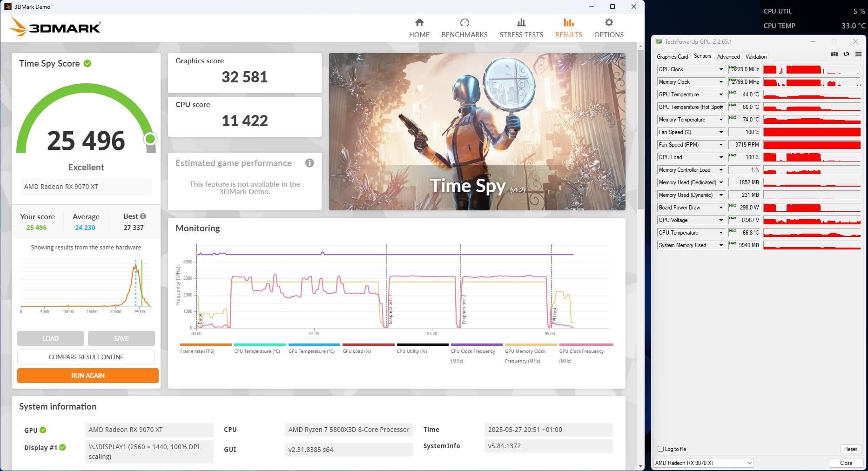868x471 pixels.
Task: Click Compare Result Online
Action: 86,357
